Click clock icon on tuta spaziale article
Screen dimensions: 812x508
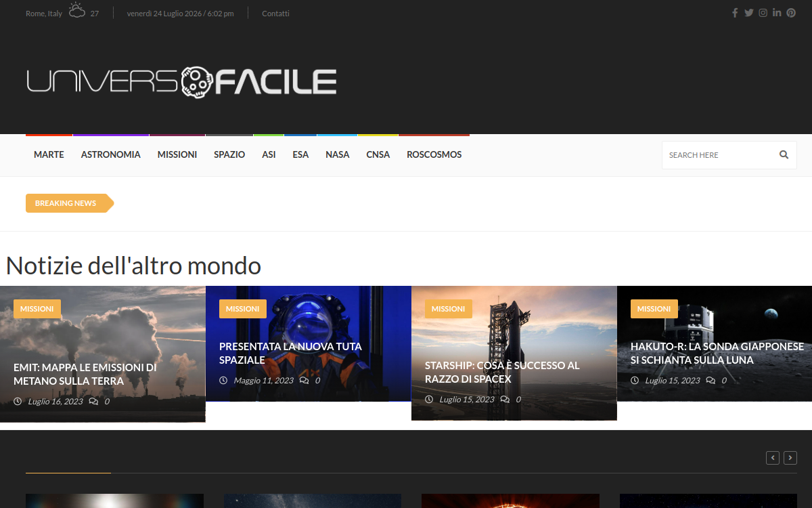[223, 381]
